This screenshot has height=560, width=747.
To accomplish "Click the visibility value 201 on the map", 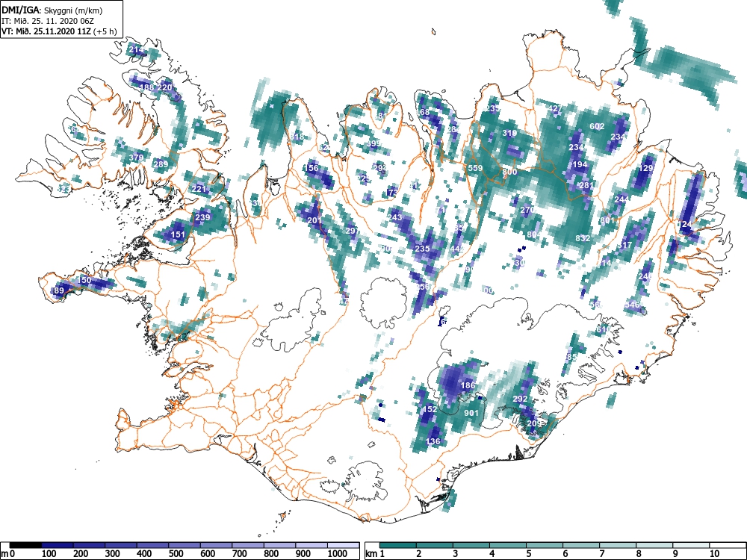I will coord(314,220).
